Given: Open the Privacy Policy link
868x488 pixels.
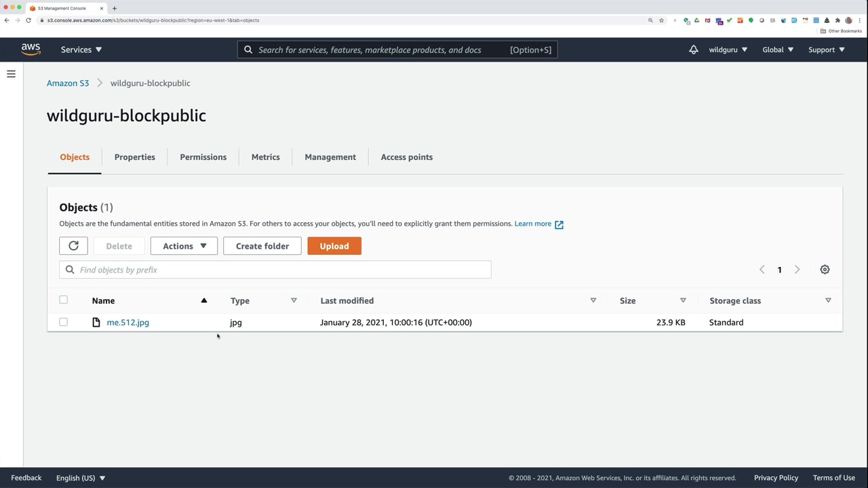Looking at the screenshot, I should (776, 478).
